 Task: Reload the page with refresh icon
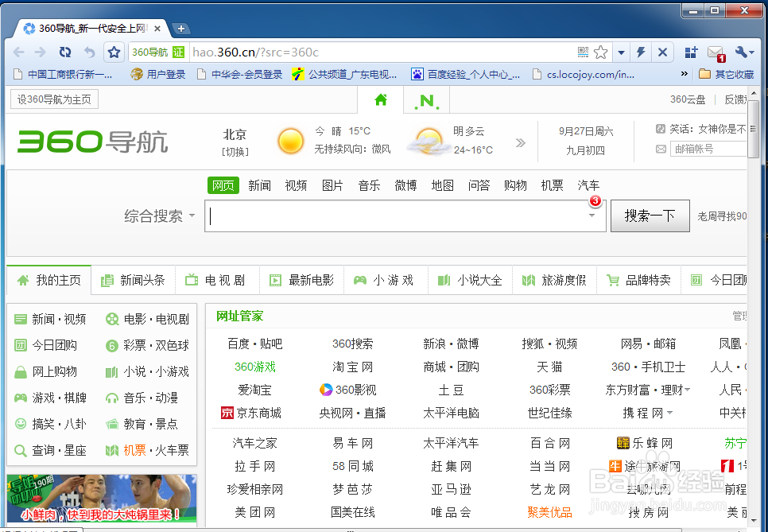pyautogui.click(x=64, y=52)
